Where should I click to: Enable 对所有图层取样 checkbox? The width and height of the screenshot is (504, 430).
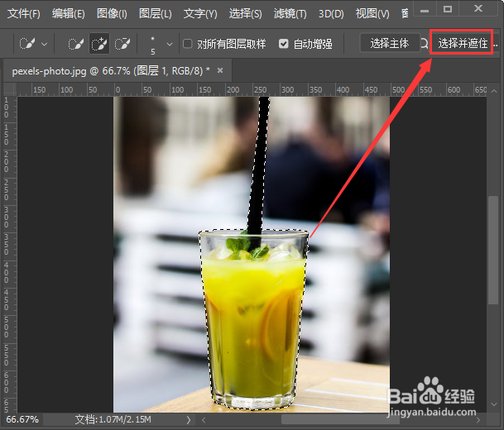187,43
